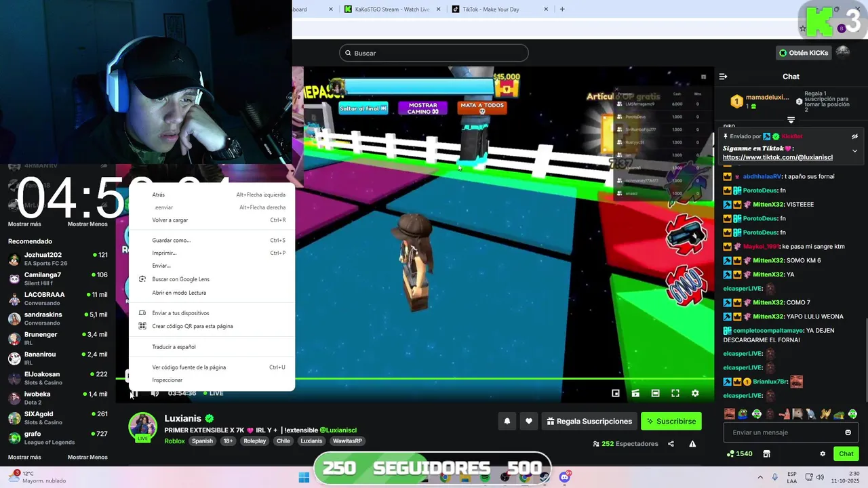Screen dimensions: 868x488
Task: Expand the pinned message chevron
Action: click(854, 150)
